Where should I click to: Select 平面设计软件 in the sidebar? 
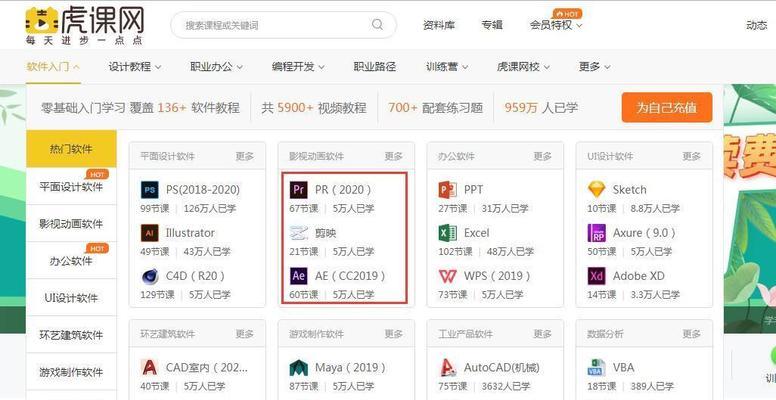pos(71,186)
